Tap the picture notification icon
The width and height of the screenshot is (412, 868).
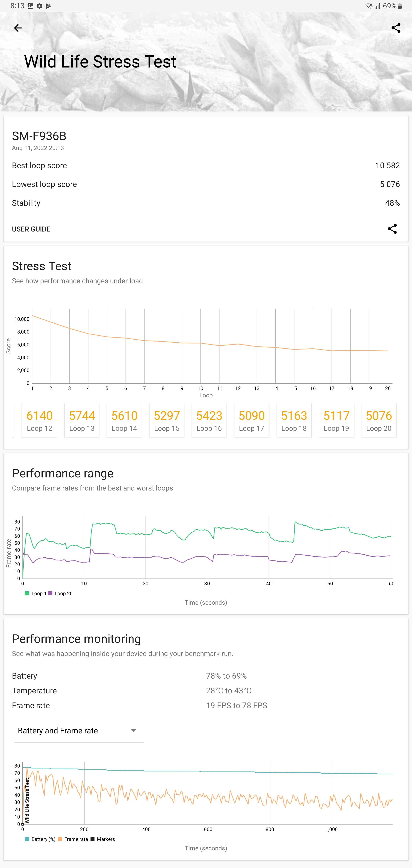[x=31, y=6]
